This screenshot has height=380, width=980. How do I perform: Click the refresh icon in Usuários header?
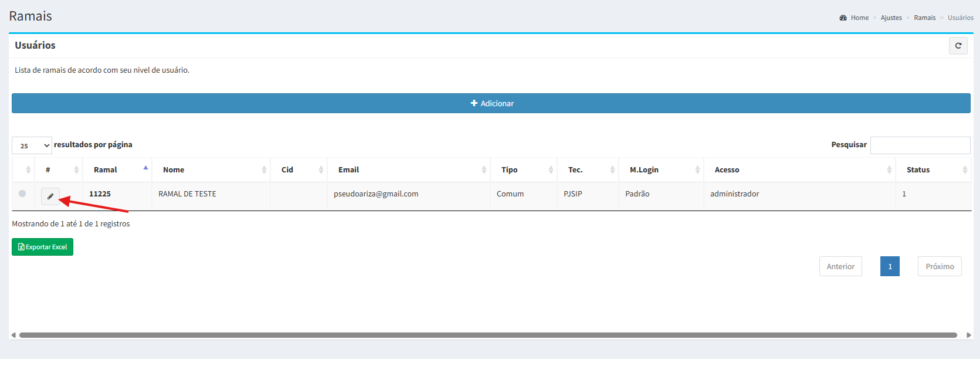click(958, 46)
